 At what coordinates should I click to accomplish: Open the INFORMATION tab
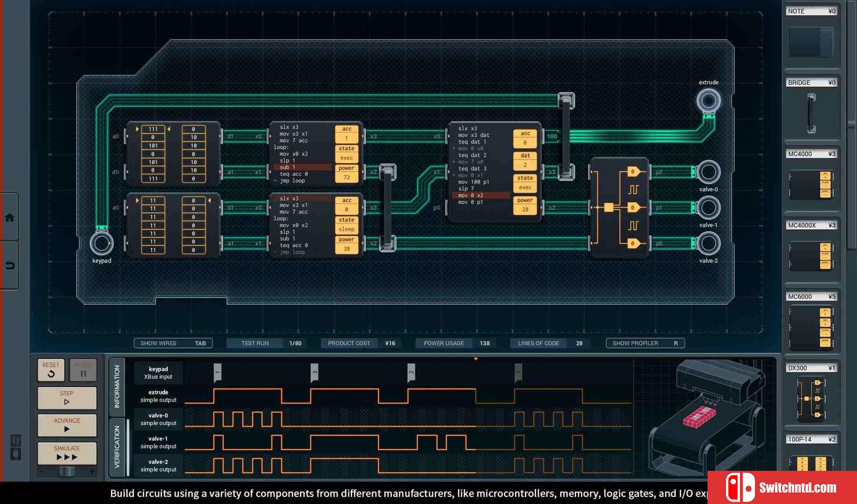tap(117, 387)
